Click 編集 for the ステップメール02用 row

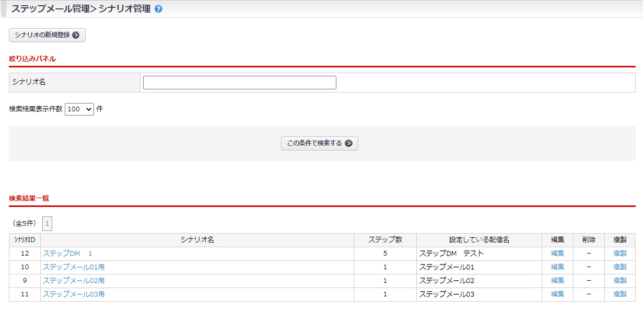[557, 281]
